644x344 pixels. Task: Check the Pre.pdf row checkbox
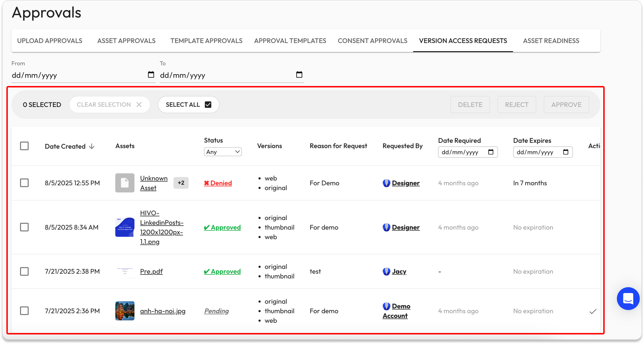(x=24, y=271)
